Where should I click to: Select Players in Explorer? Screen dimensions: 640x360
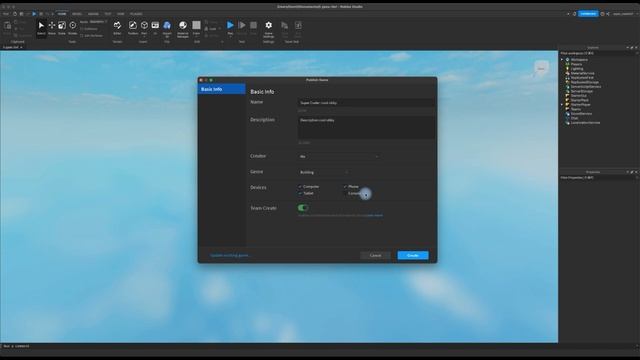576,64
